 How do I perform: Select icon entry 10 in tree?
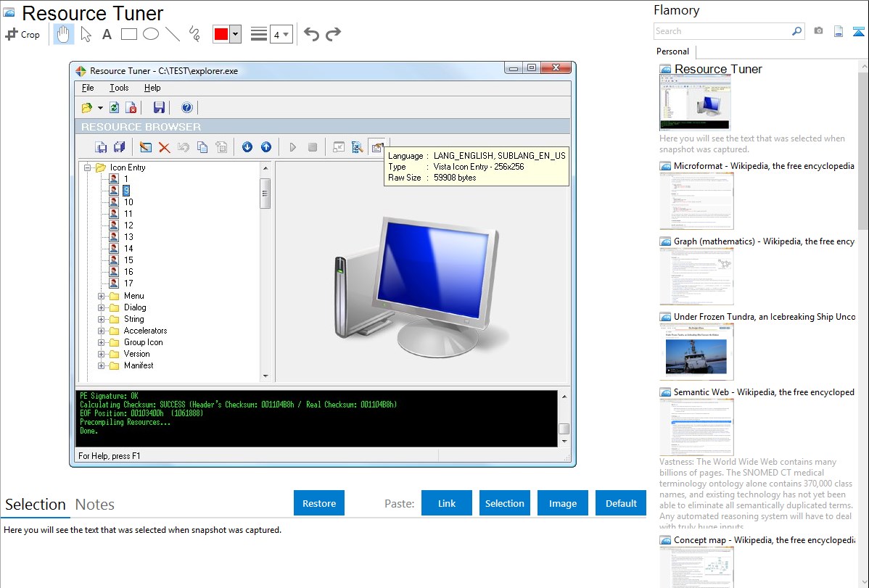tap(128, 202)
